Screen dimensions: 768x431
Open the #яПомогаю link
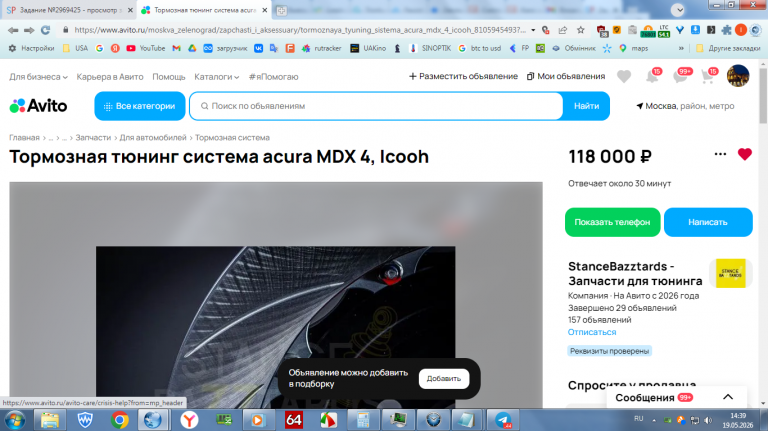273,77
